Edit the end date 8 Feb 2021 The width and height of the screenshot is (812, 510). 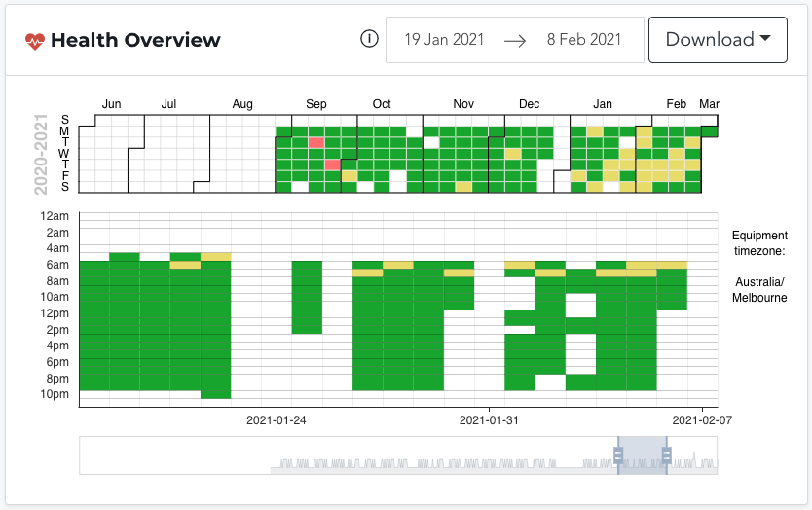(583, 39)
